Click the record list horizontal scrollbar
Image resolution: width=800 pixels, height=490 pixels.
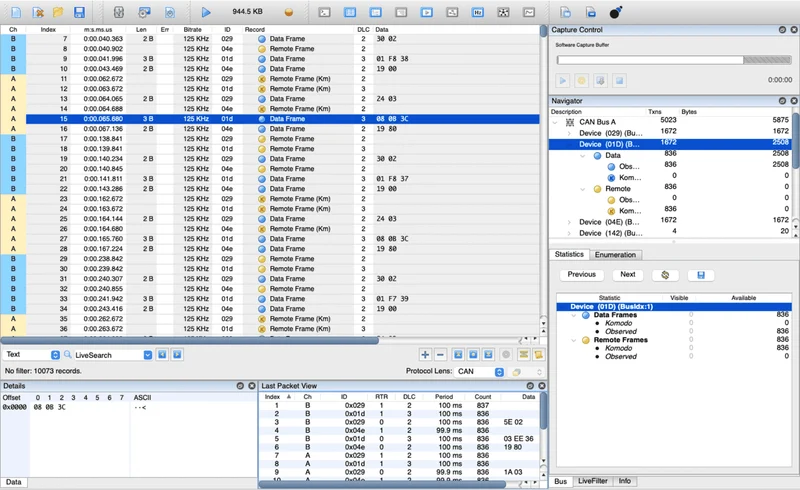click(190, 340)
